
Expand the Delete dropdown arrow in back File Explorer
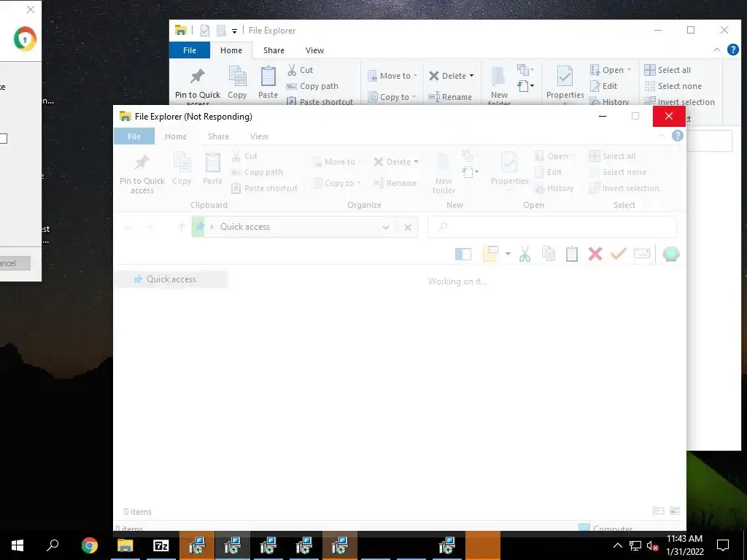click(472, 76)
